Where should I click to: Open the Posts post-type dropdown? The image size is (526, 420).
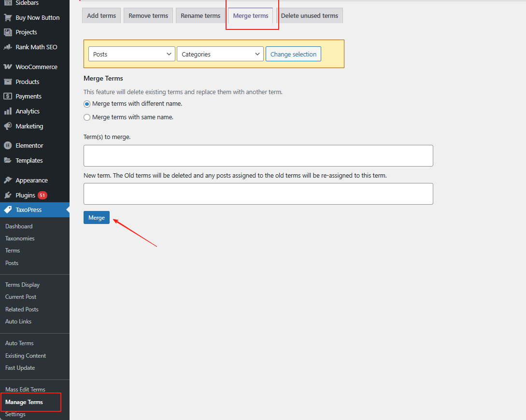[131, 54]
